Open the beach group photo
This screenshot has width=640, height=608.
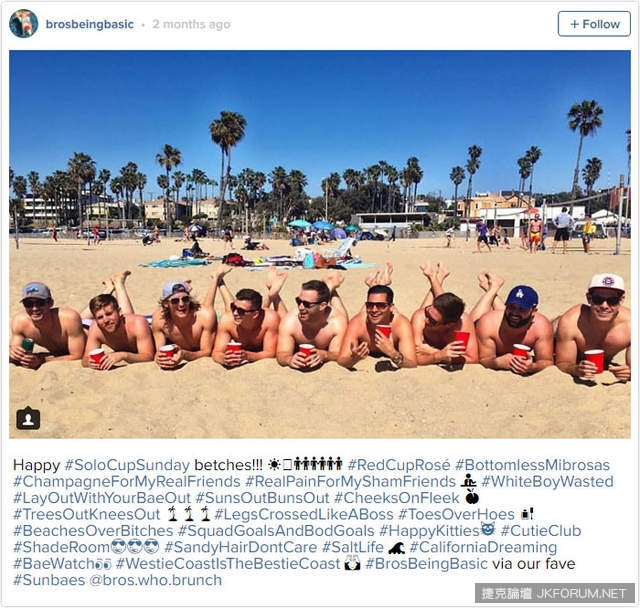coord(320,244)
